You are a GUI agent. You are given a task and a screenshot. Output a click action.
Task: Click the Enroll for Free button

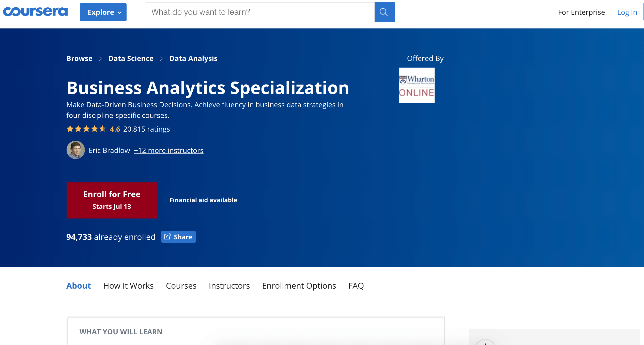[x=112, y=200]
